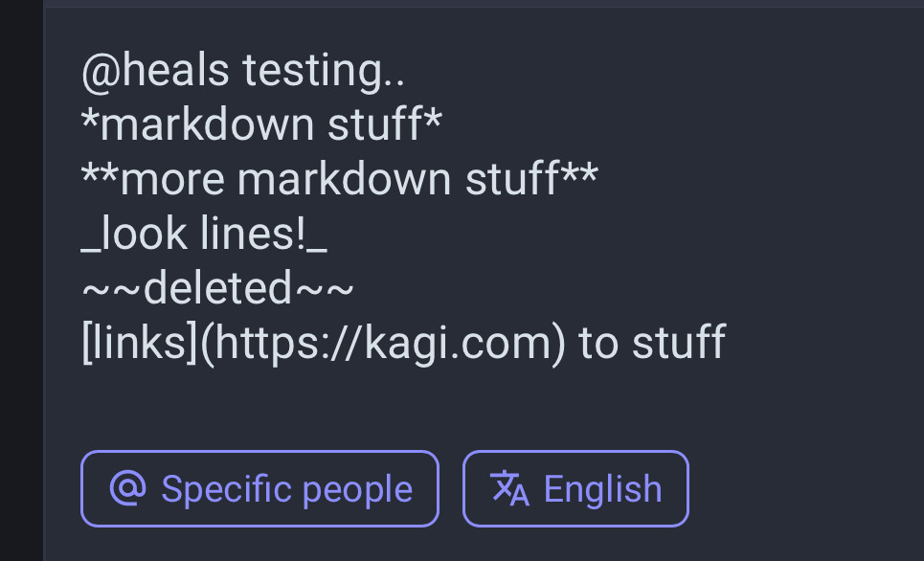Click the https://kagi.com URL text

pyautogui.click(x=382, y=343)
